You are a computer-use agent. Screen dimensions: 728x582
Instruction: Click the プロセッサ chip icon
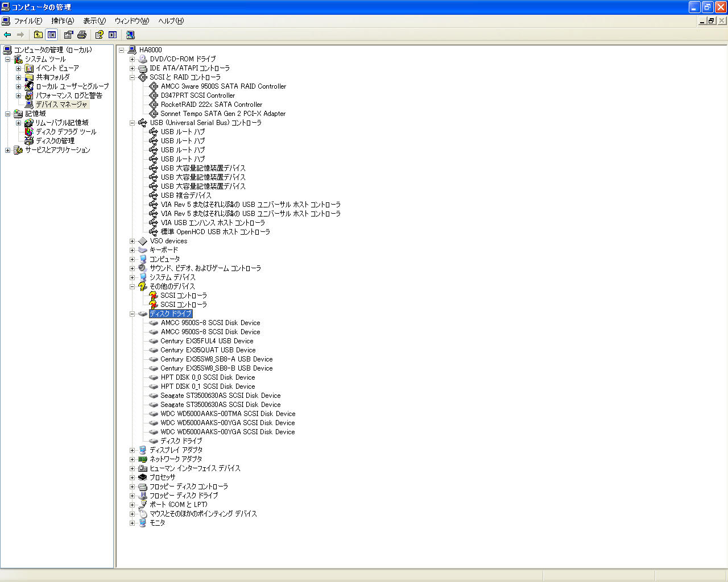click(143, 477)
